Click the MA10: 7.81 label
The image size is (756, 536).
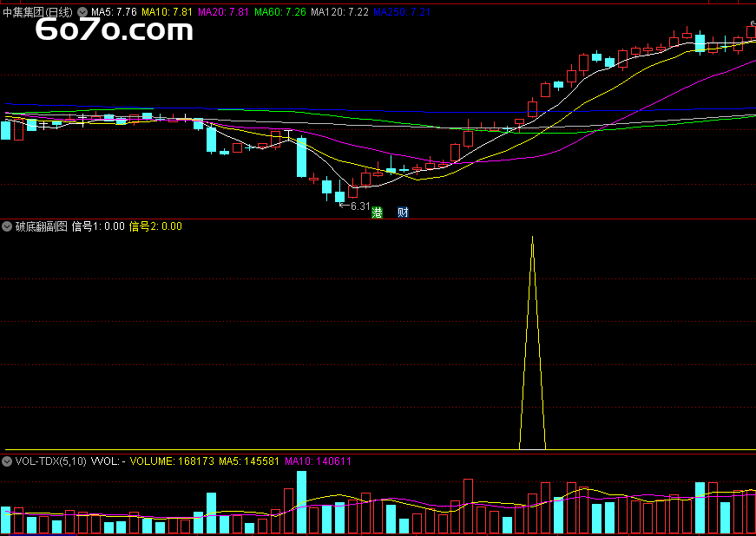click(x=168, y=12)
